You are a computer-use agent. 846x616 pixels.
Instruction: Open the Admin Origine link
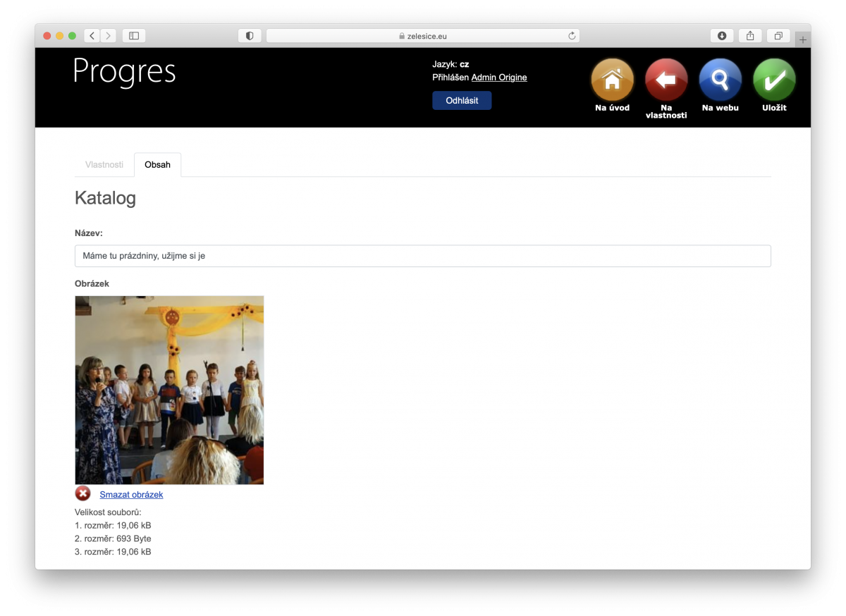tap(499, 78)
